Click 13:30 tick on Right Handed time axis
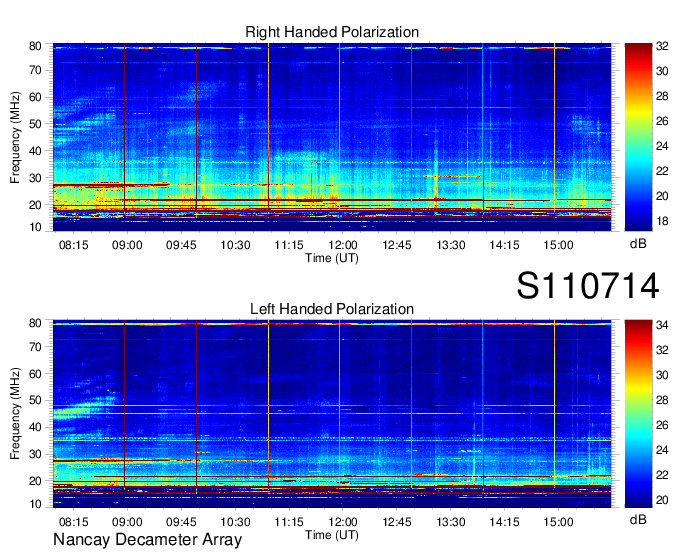The width and height of the screenshot is (680, 552). coord(451,245)
